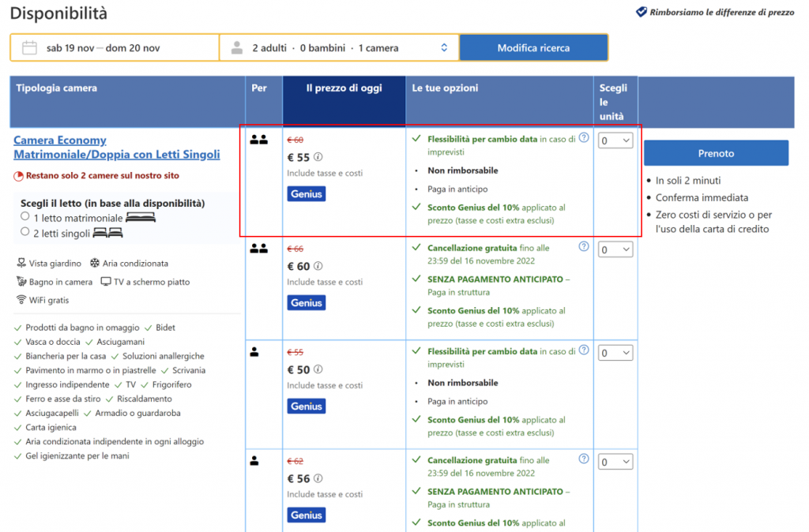Click the Il prezzo di oggi column header

coord(344,88)
